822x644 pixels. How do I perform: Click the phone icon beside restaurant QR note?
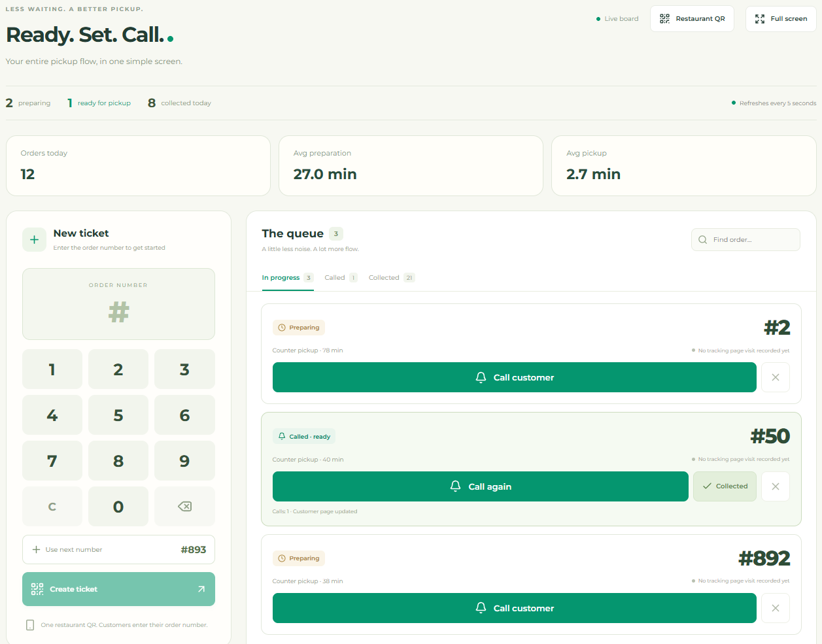(x=30, y=625)
